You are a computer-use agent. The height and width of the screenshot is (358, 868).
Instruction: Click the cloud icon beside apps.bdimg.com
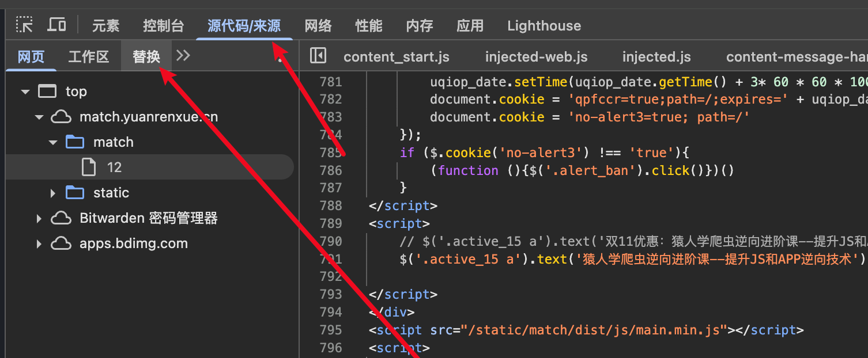click(61, 243)
